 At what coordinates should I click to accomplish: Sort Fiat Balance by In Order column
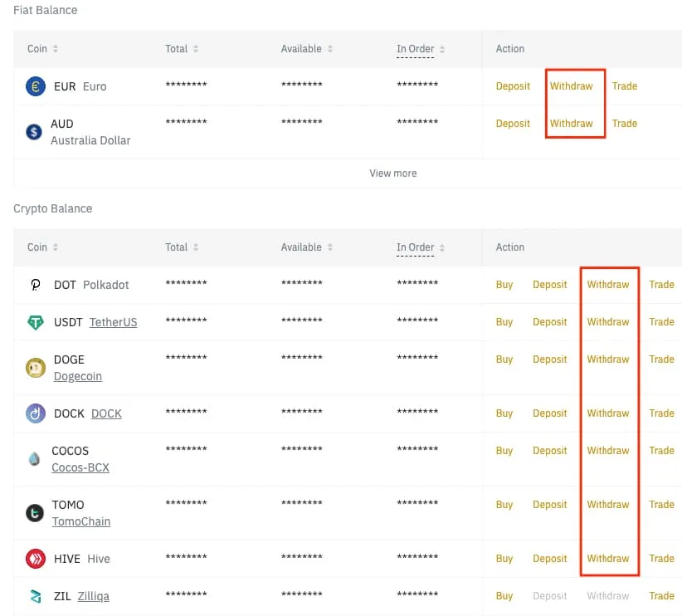442,49
